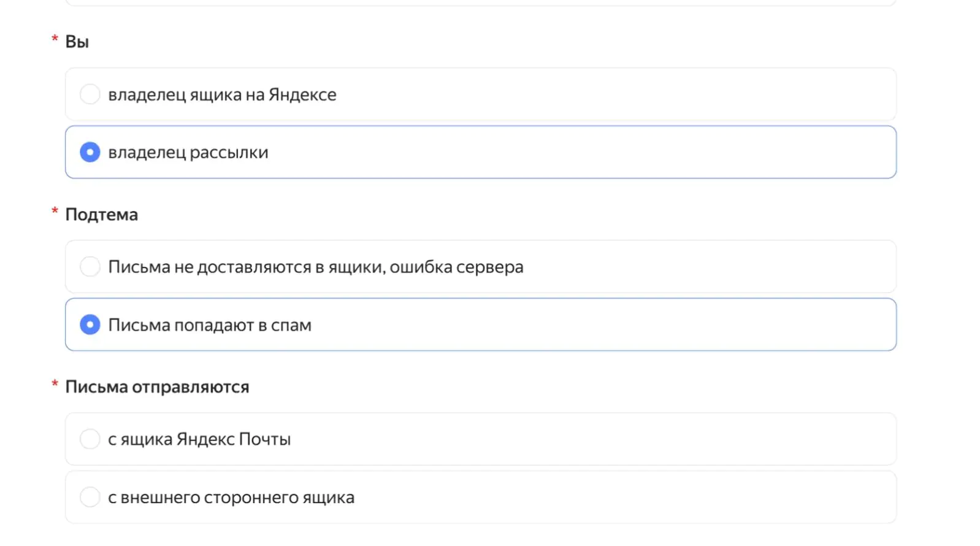Select 'с ящика Яндекс Почты' option
Viewport: 980px width, 546px height.
[x=480, y=439]
